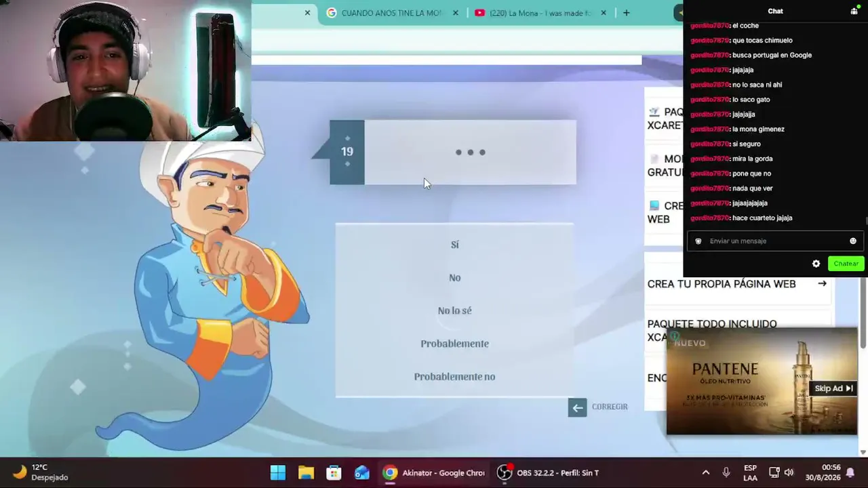Image resolution: width=868 pixels, height=488 pixels.
Task: Choose the Probablemente no answer
Action: [x=454, y=377]
